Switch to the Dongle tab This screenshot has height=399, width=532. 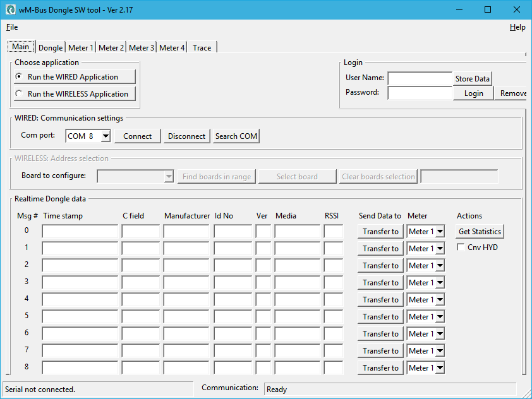click(x=51, y=47)
